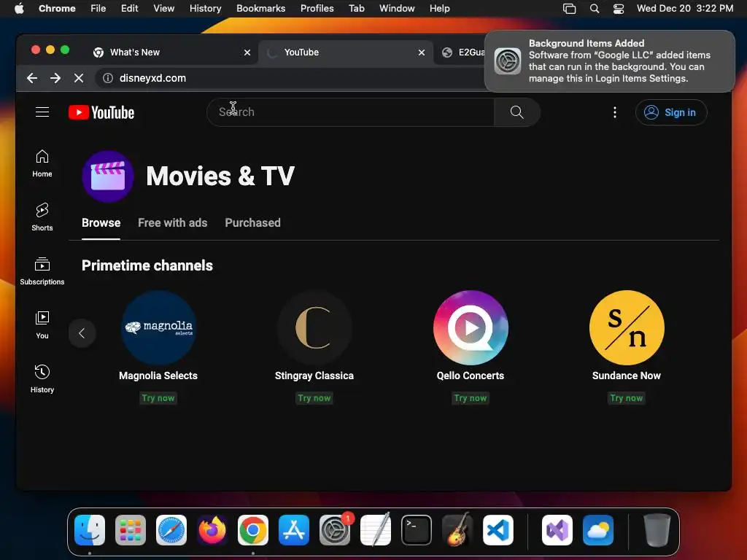Click Try now under Sundance Now
The height and width of the screenshot is (560, 747).
point(627,398)
